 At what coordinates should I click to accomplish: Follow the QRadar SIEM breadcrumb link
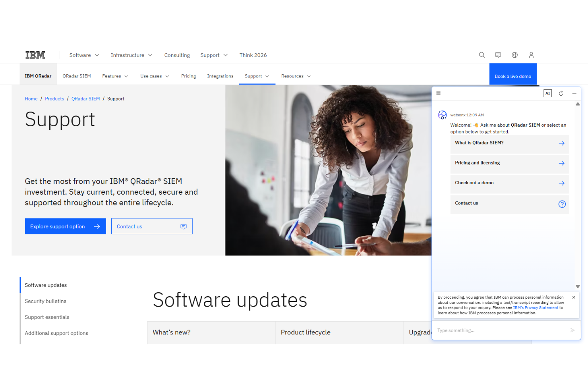[86, 99]
